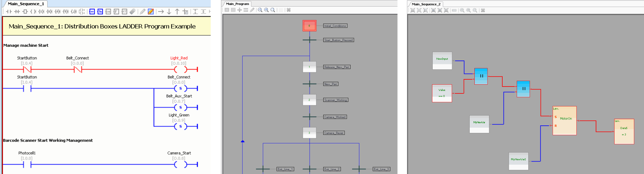Select the Main_Sequence_2 tab
The width and height of the screenshot is (644, 174).
[426, 4]
